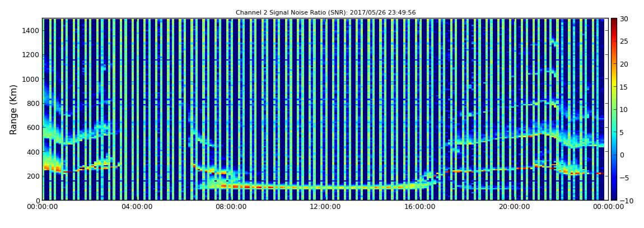Click the 1400 tick label on the range axis
This screenshot has width=644, height=228.
point(31,31)
